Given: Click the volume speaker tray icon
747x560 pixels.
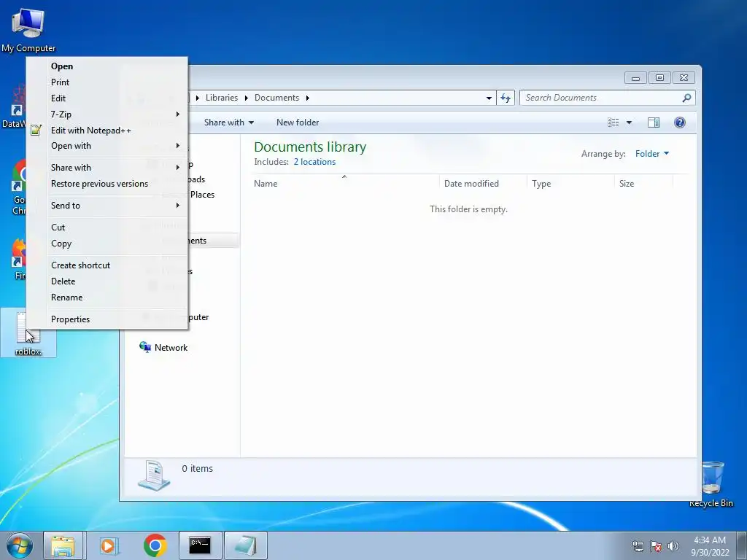Looking at the screenshot, I should (x=673, y=546).
